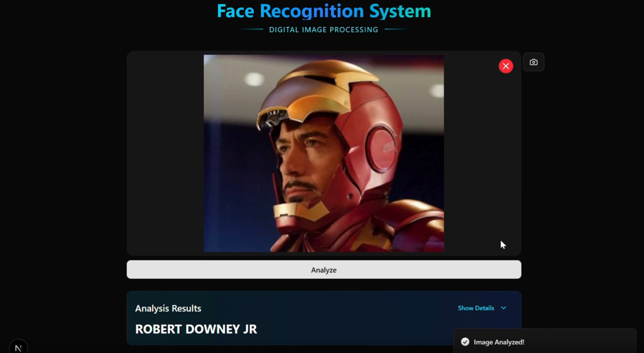Dismiss the Image Analyzed! notification toast

pyautogui.click(x=545, y=341)
